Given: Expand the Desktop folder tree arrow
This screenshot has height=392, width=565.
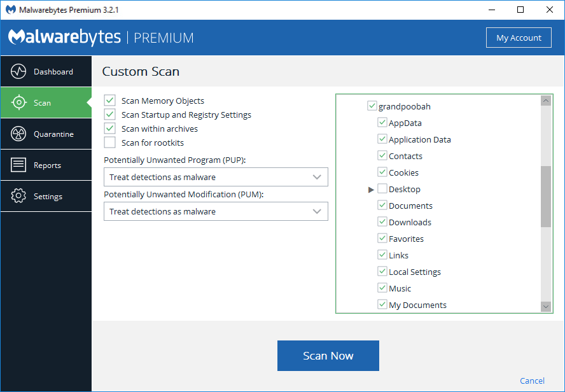Looking at the screenshot, I should 371,190.
